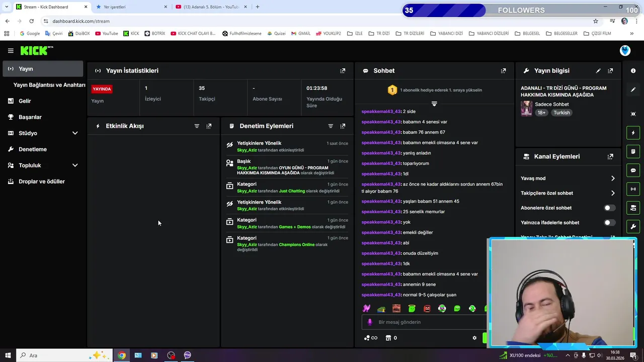Click the 18+ tag in Yayın bilgisi
Screen dimensions: 644x362
pos(541,113)
